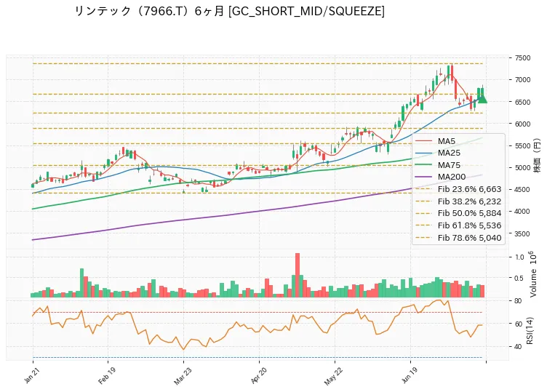Select the MA75 legend entry
The image size is (547, 392).
pyautogui.click(x=438, y=164)
